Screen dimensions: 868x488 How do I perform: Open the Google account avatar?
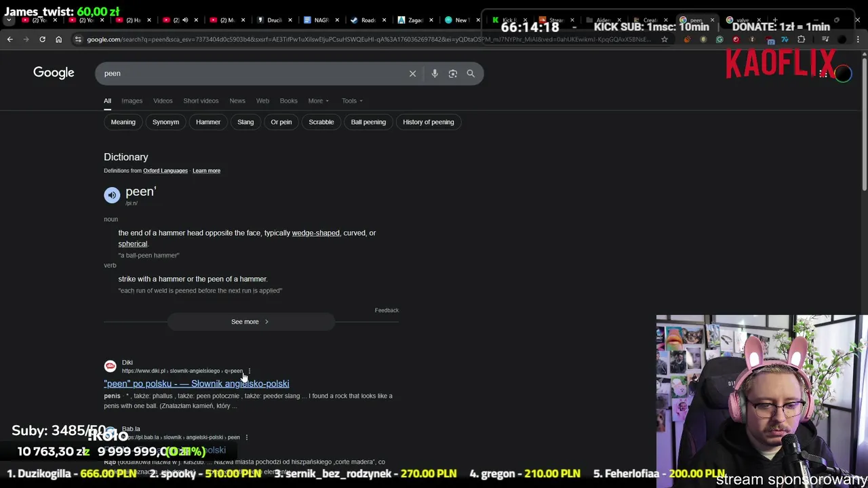tap(843, 73)
